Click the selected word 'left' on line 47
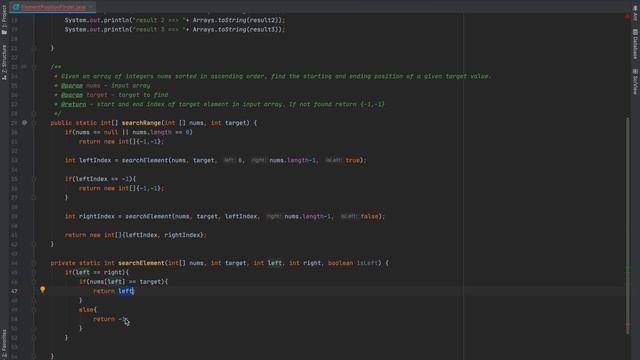 (126, 291)
